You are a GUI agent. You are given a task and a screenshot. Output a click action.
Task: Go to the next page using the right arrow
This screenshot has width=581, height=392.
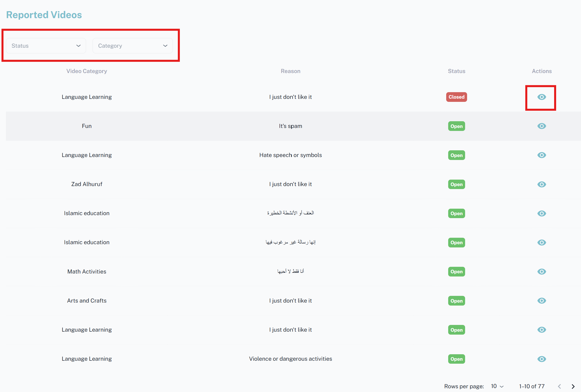click(573, 386)
